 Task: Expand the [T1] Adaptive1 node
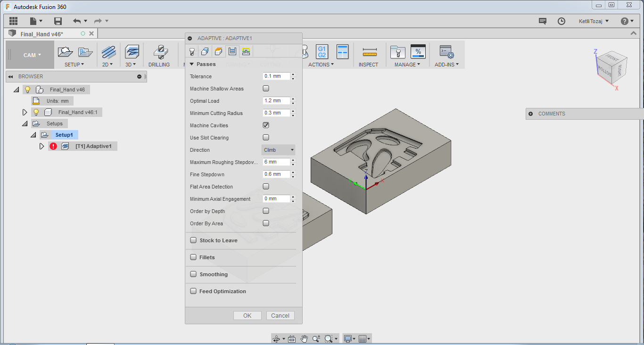41,146
